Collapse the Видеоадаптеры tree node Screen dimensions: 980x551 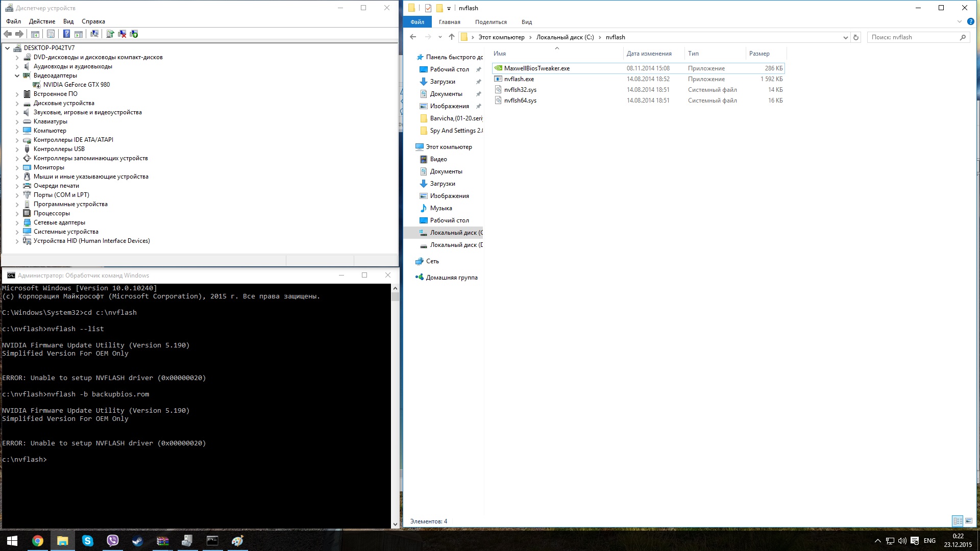click(x=17, y=76)
